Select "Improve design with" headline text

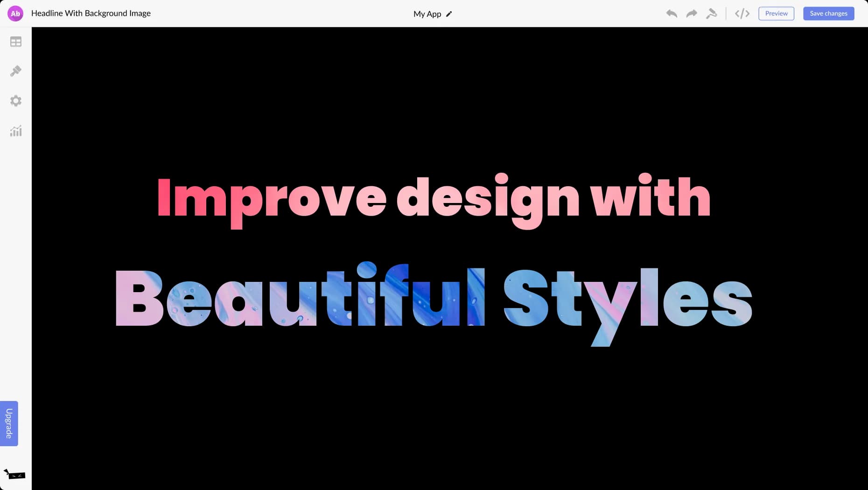434,201
